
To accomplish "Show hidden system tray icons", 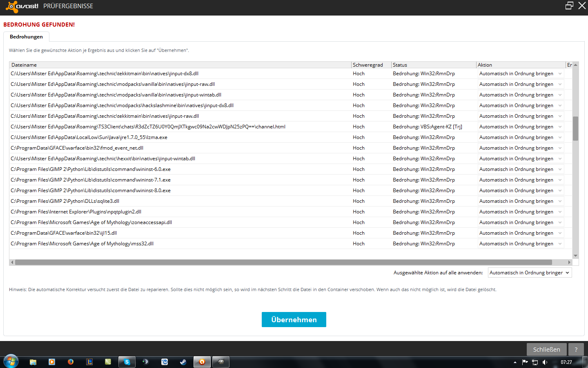I will pos(515,362).
